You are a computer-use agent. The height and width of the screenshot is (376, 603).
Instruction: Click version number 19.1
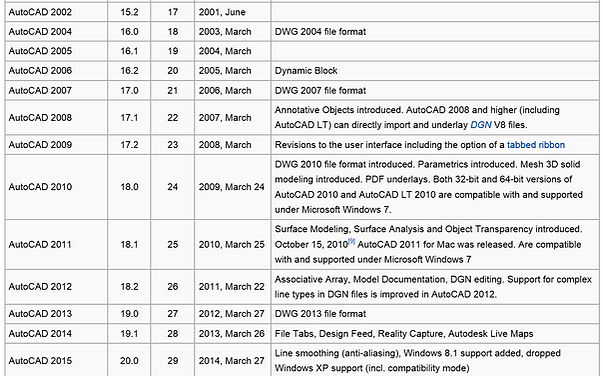coord(129,334)
